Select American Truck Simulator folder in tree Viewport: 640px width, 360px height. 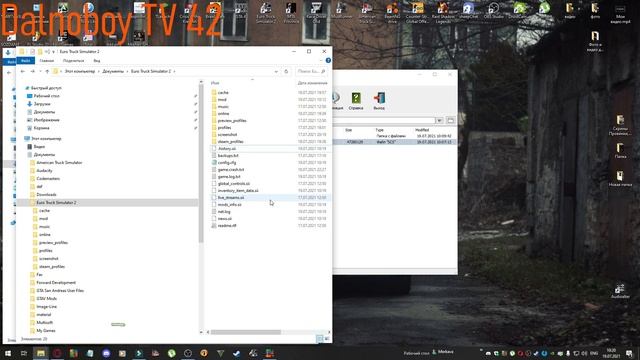(59, 162)
